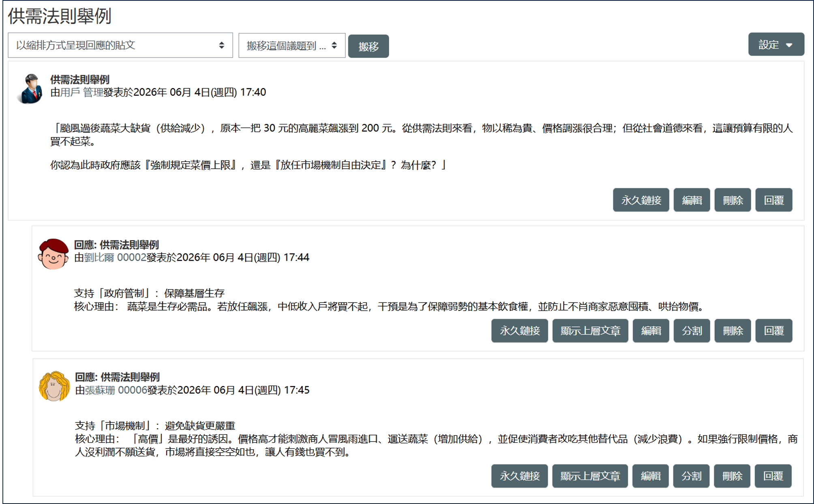This screenshot has width=814, height=504.
Task: Click the original post's bold title 供需法則舉例
Action: [80, 79]
